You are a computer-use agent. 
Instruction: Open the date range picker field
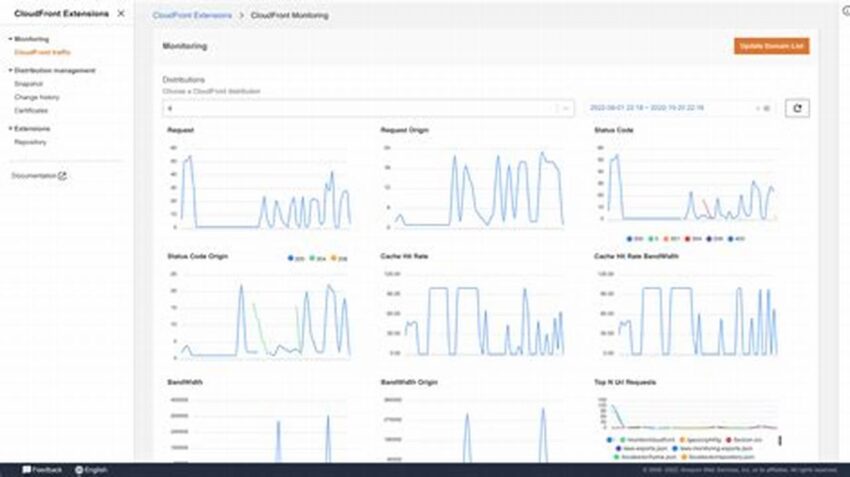pyautogui.click(x=680, y=108)
